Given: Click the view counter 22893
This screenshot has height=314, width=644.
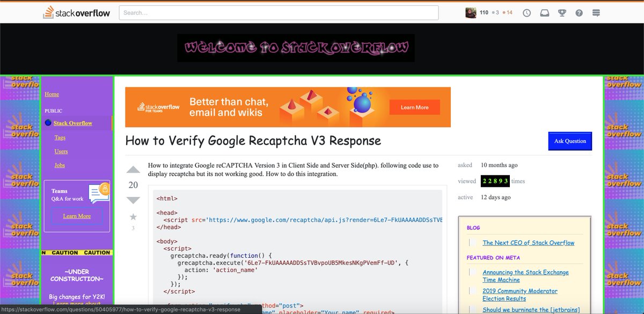Looking at the screenshot, I should pyautogui.click(x=495, y=181).
